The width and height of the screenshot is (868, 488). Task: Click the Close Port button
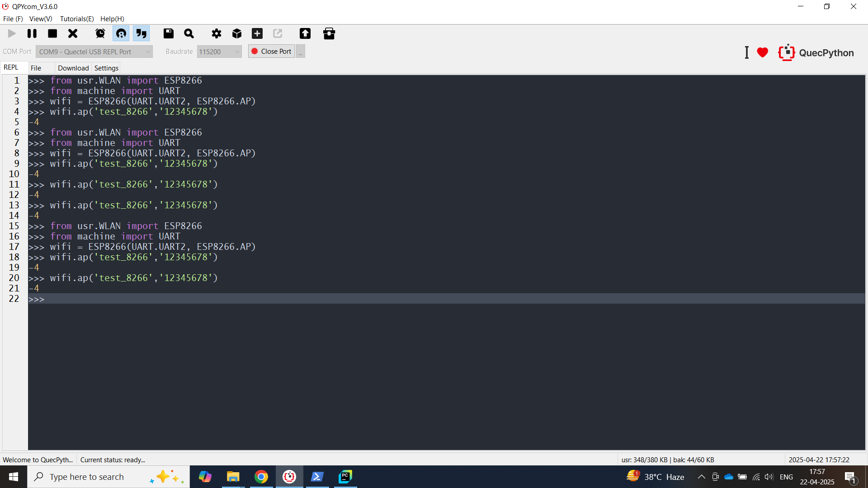pyautogui.click(x=271, y=52)
